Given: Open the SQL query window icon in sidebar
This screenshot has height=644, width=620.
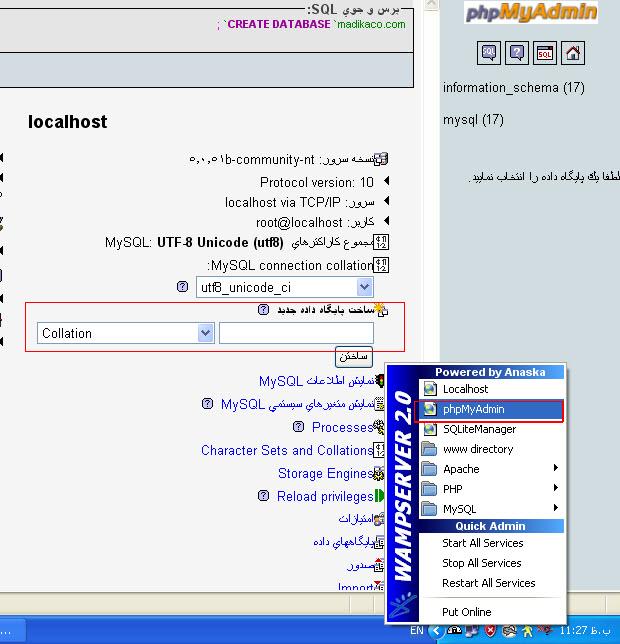Looking at the screenshot, I should click(x=544, y=53).
